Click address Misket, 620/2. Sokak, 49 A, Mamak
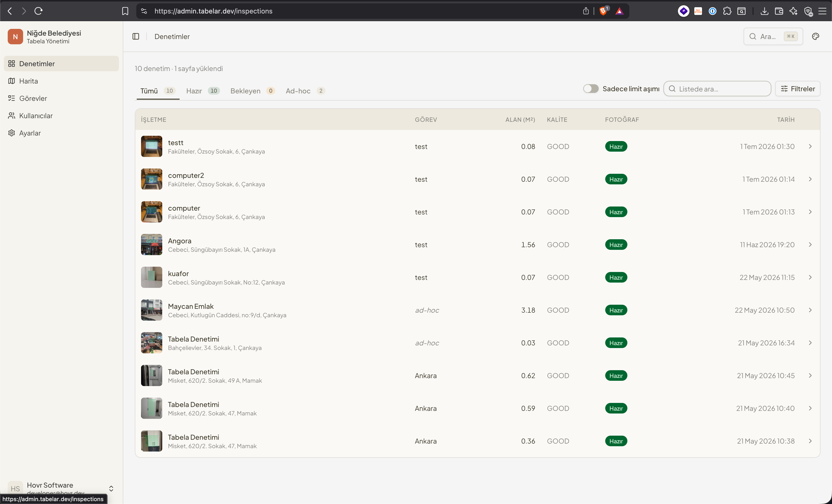832x504 pixels. click(215, 381)
